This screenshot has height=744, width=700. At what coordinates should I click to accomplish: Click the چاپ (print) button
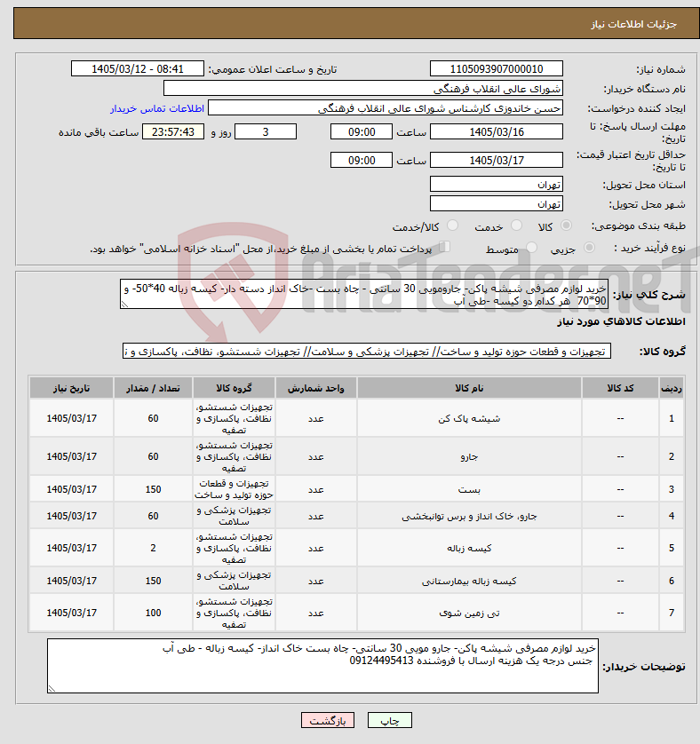389,720
